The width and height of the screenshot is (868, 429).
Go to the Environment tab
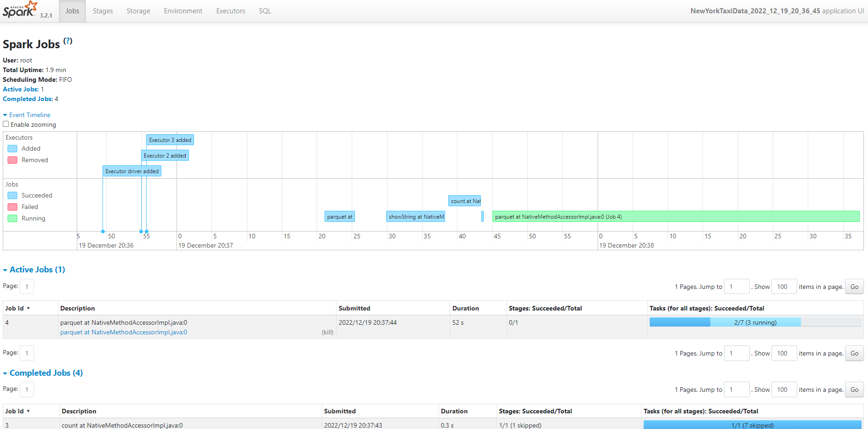(183, 11)
